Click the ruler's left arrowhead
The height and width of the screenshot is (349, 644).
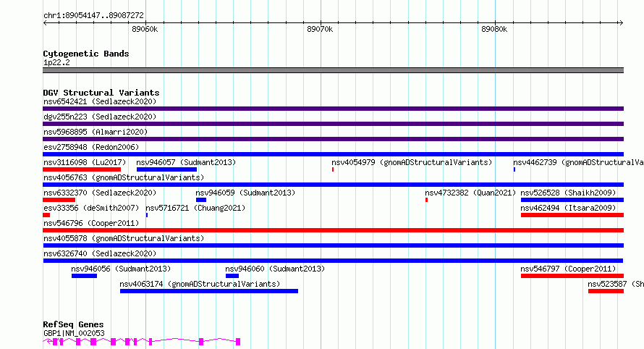46,23
